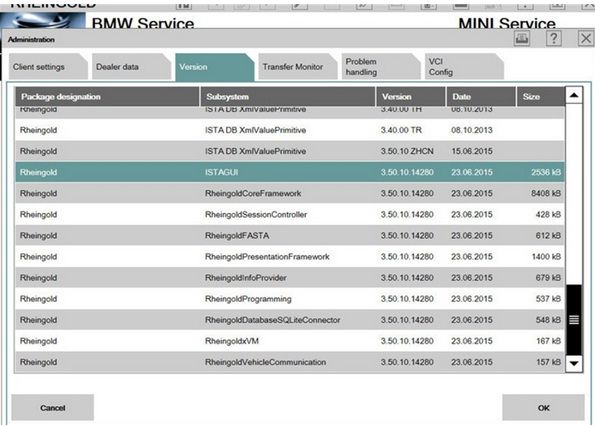
Task: Click the 428 kB size value
Action: [x=548, y=215]
